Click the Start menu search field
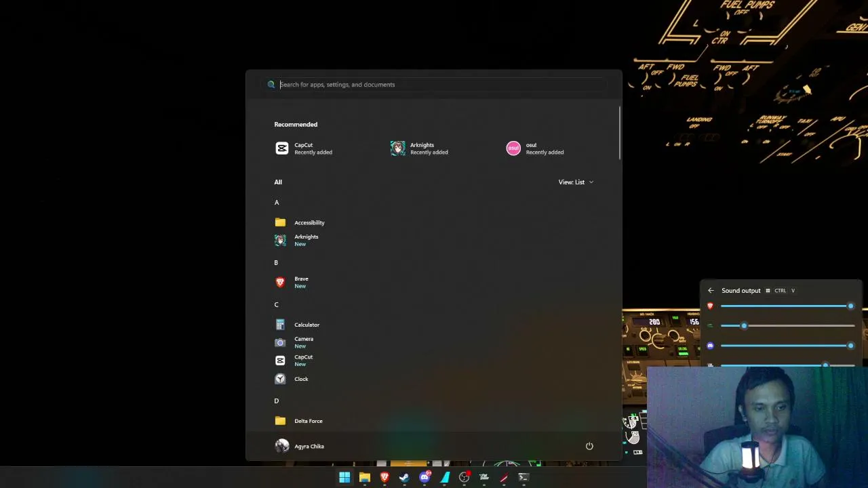This screenshot has height=488, width=868. tap(434, 85)
